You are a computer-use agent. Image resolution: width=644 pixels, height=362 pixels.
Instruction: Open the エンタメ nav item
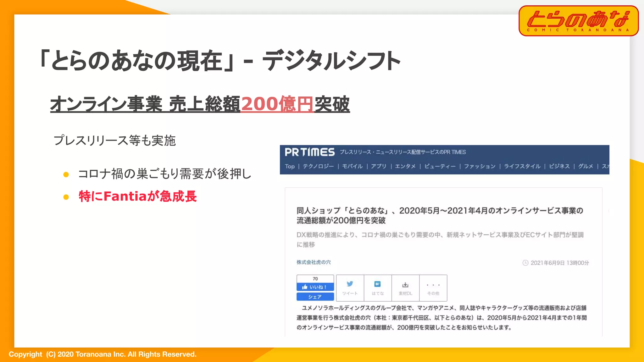tap(405, 166)
